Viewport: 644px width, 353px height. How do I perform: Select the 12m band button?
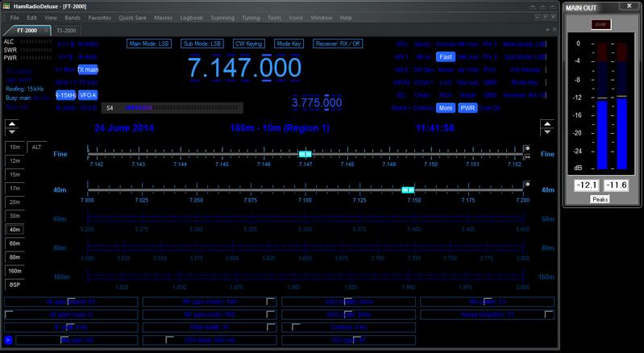[x=15, y=161]
